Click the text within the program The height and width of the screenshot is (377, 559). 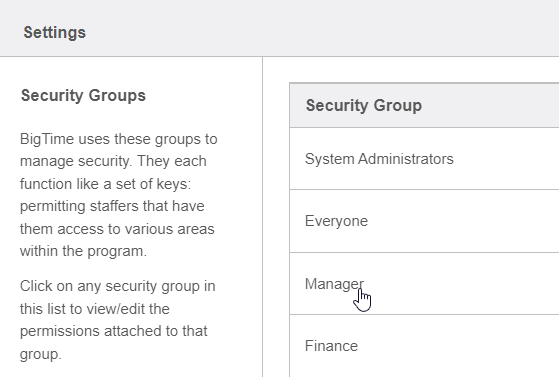[83, 251]
